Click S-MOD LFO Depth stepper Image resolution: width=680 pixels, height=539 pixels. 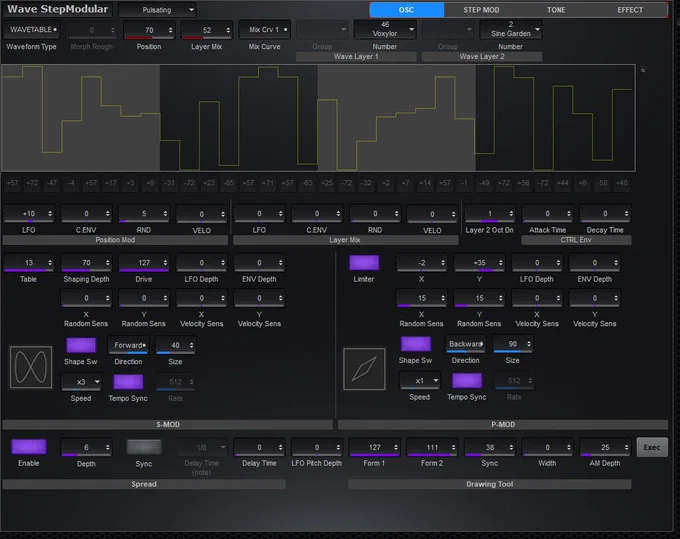point(202,262)
